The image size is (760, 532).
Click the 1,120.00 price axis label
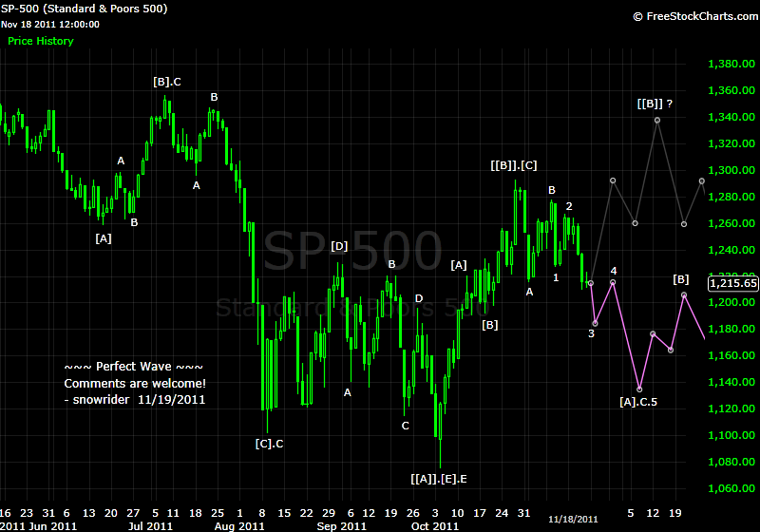[x=731, y=408]
